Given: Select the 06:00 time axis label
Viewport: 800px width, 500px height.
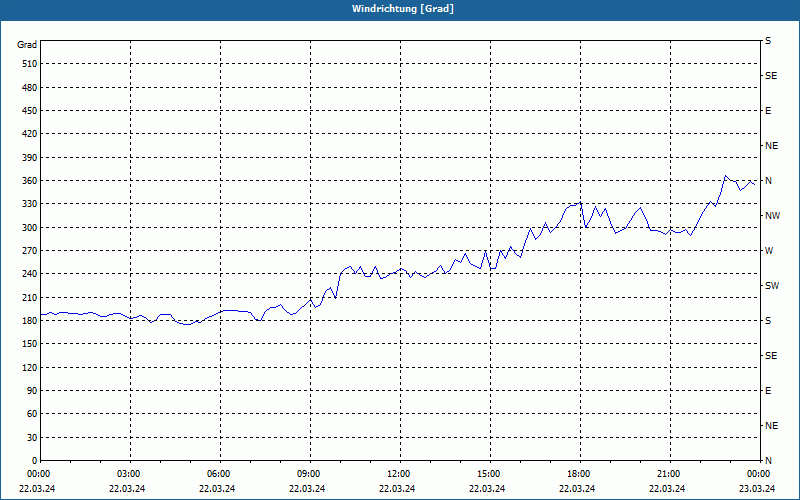Looking at the screenshot, I should (x=220, y=474).
